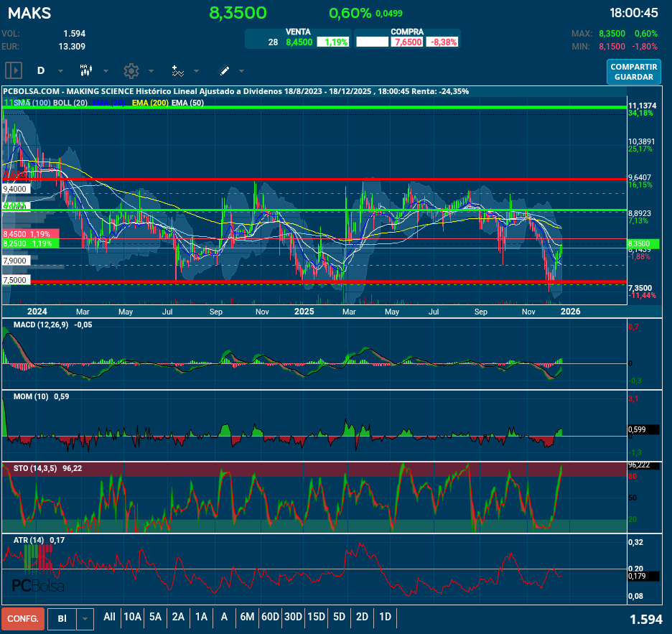Expand the D interval dropdown arrow
Viewport: 672px width, 634px height.
60,71
